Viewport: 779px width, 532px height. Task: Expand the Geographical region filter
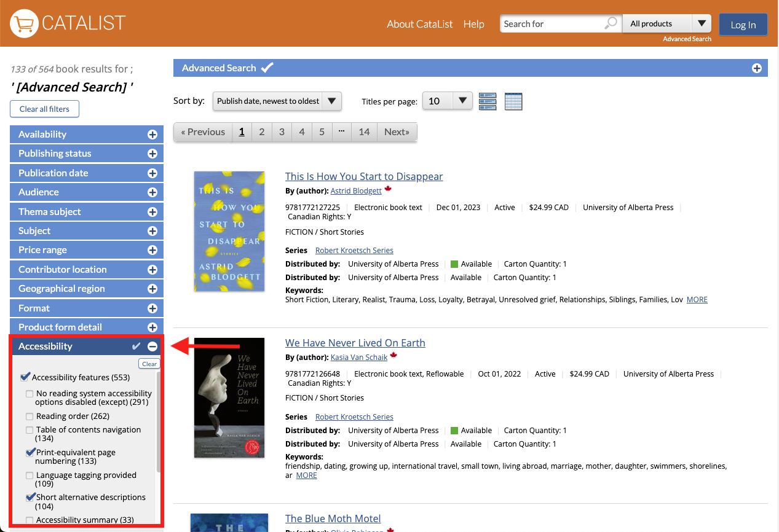click(87, 289)
